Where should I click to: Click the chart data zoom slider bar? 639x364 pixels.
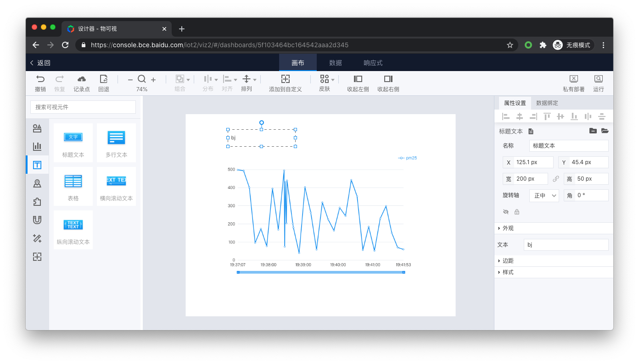(x=321, y=272)
